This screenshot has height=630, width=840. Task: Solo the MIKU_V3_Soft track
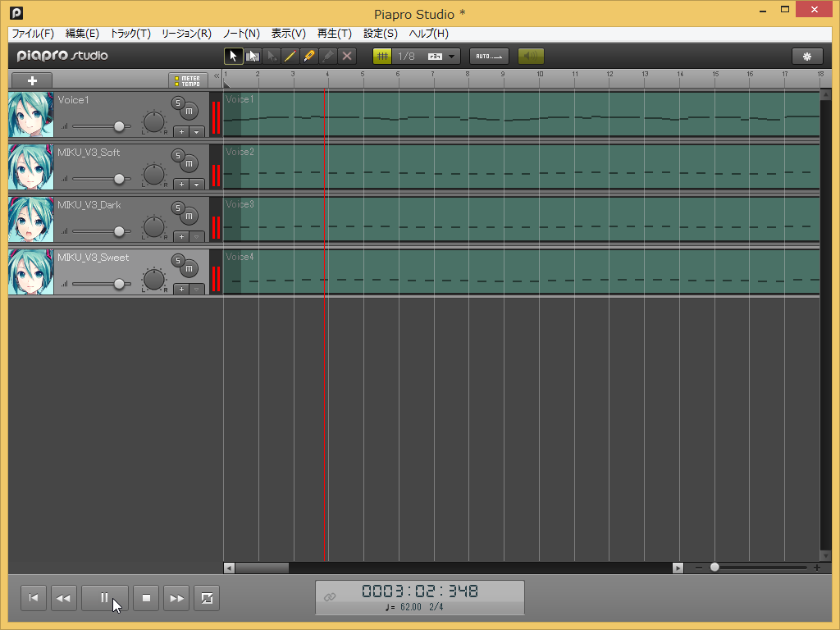tap(178, 155)
